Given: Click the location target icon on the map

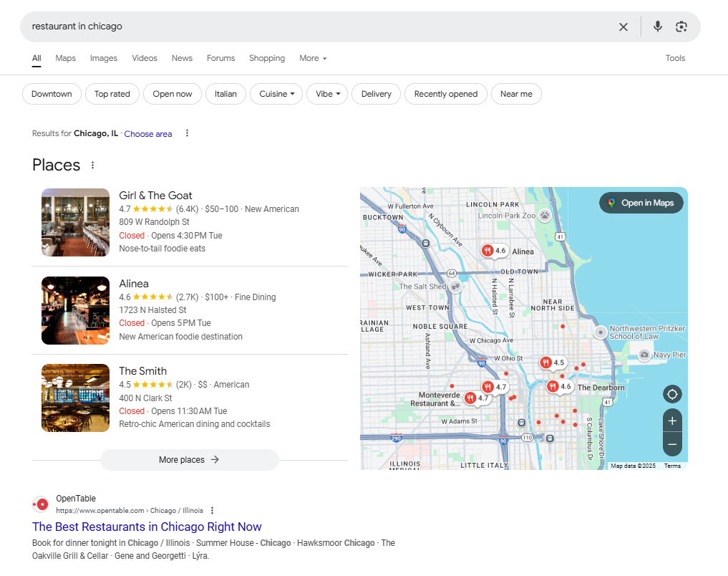Looking at the screenshot, I should click(671, 393).
